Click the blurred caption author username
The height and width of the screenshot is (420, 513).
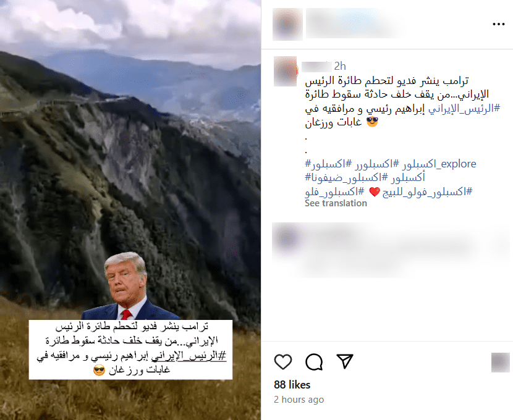316,66
